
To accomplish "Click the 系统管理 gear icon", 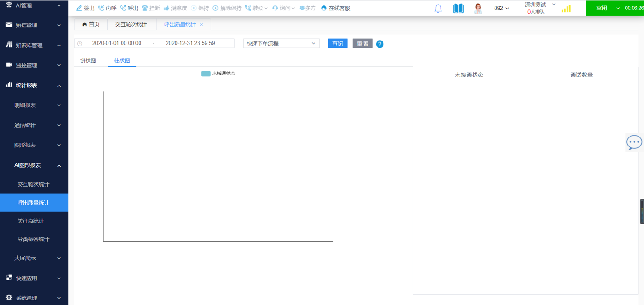I will [x=9, y=297].
